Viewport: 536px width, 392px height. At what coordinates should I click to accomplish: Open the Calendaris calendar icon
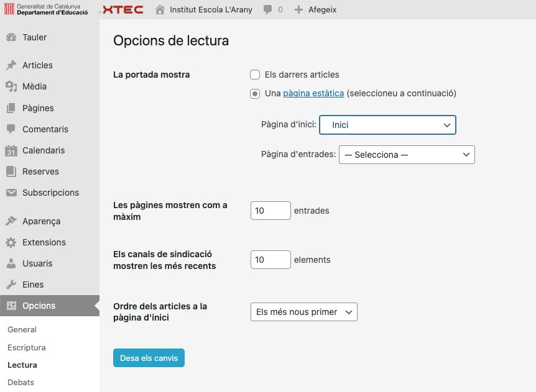tap(11, 150)
